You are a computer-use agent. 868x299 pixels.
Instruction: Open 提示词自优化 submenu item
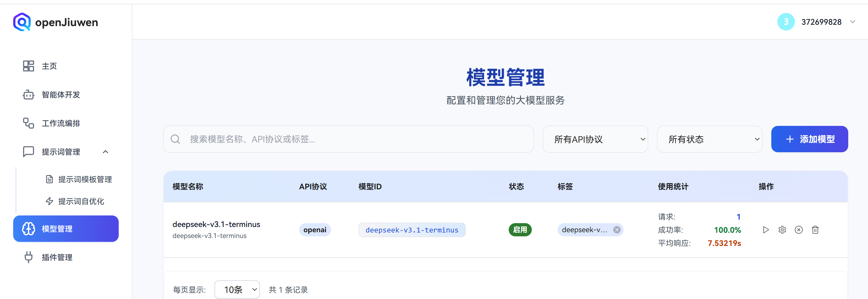pos(81,201)
